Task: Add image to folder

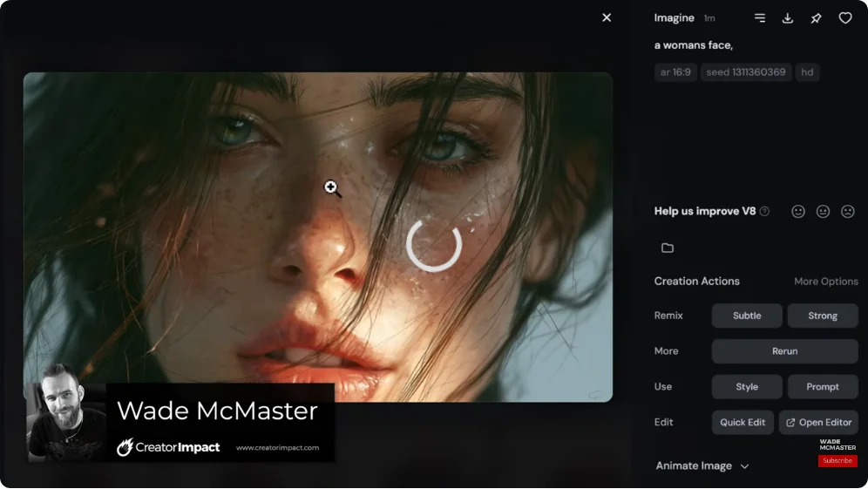Action: (x=668, y=248)
